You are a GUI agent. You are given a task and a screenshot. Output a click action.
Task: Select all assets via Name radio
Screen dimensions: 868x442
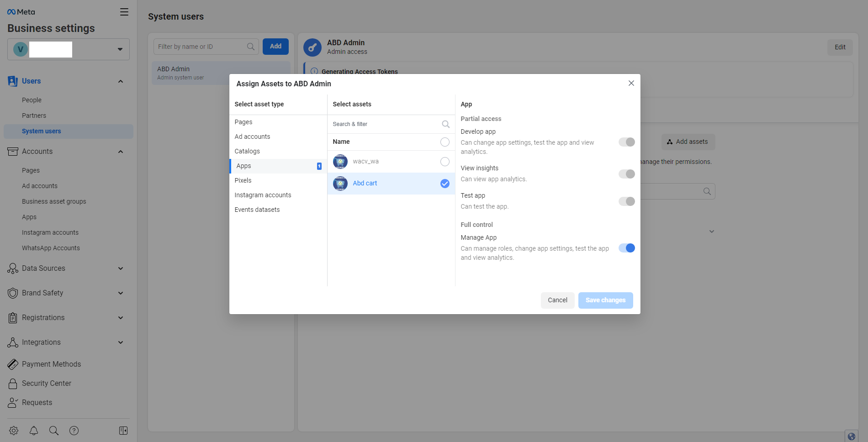tap(445, 142)
